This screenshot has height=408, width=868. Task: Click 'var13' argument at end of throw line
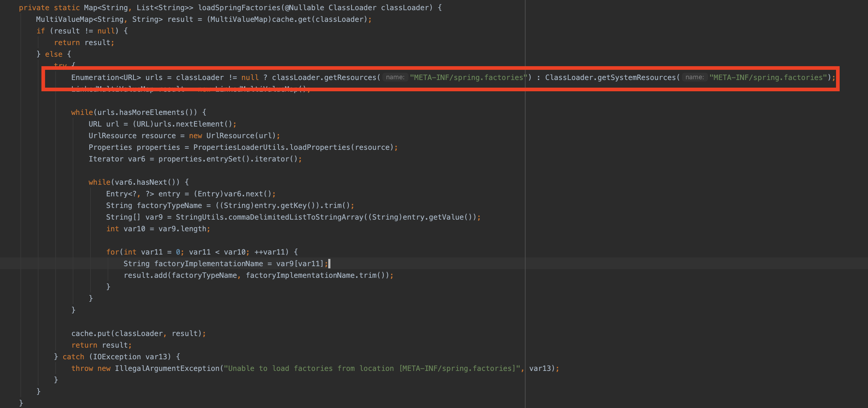540,368
